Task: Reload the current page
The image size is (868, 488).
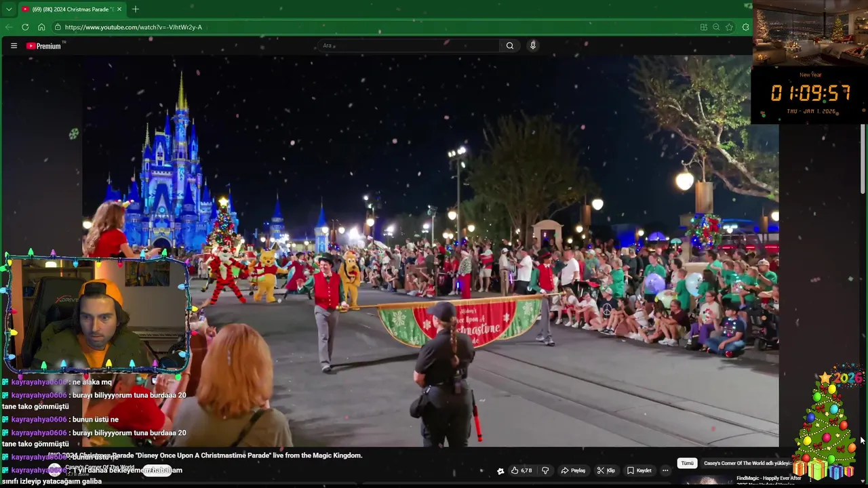Action: [25, 27]
